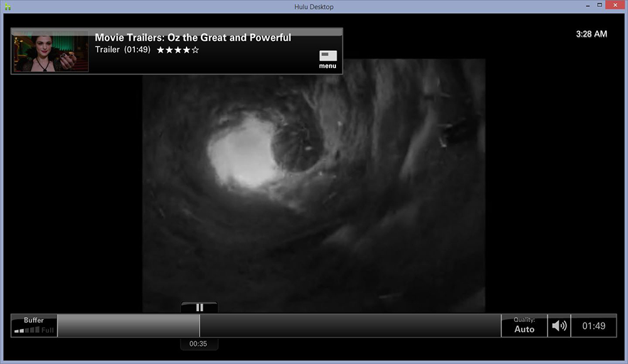Pause the trailer playback

[x=200, y=308]
